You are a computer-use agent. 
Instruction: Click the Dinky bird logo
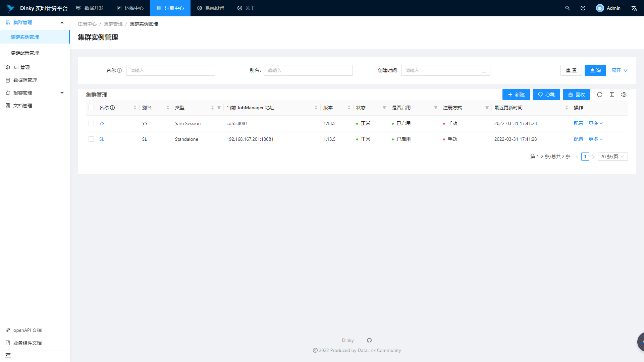point(11,8)
